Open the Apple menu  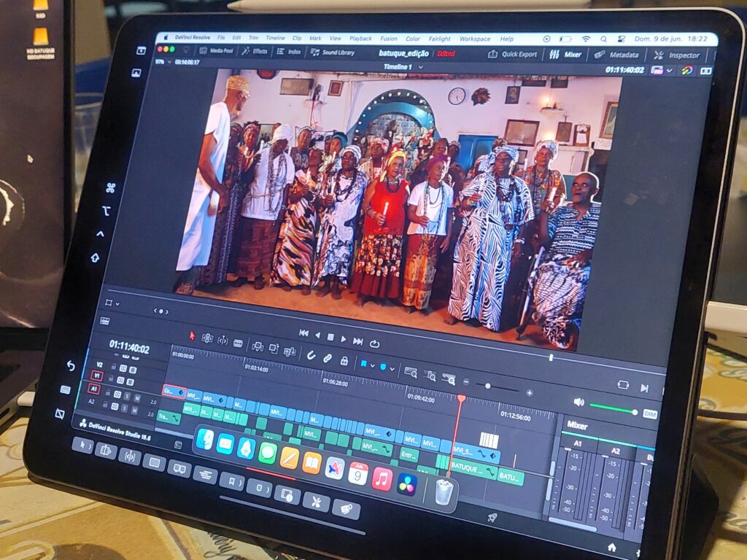166,37
